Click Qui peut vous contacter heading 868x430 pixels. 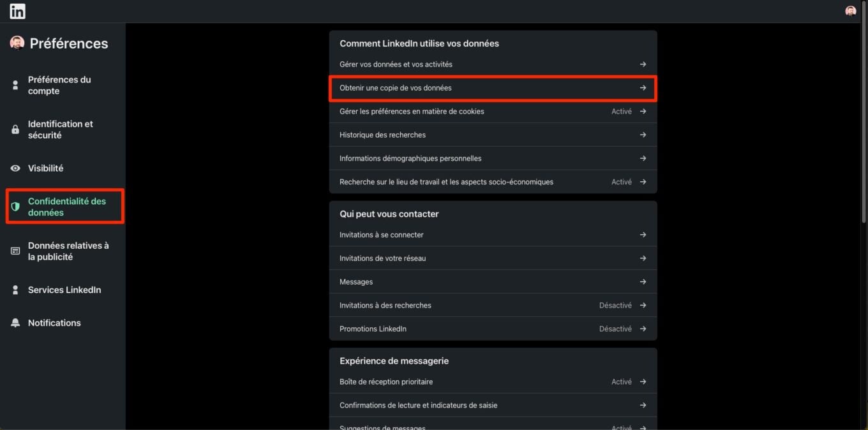tap(389, 214)
